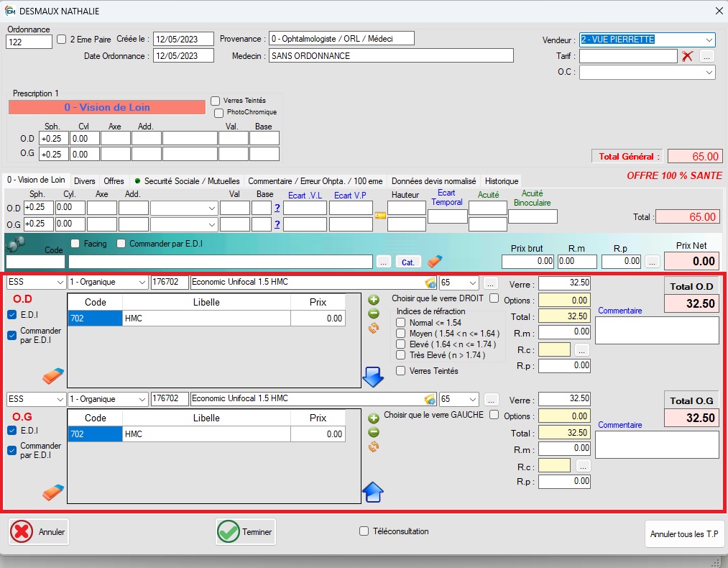Click the eraser icon in the O.G section

tap(53, 493)
